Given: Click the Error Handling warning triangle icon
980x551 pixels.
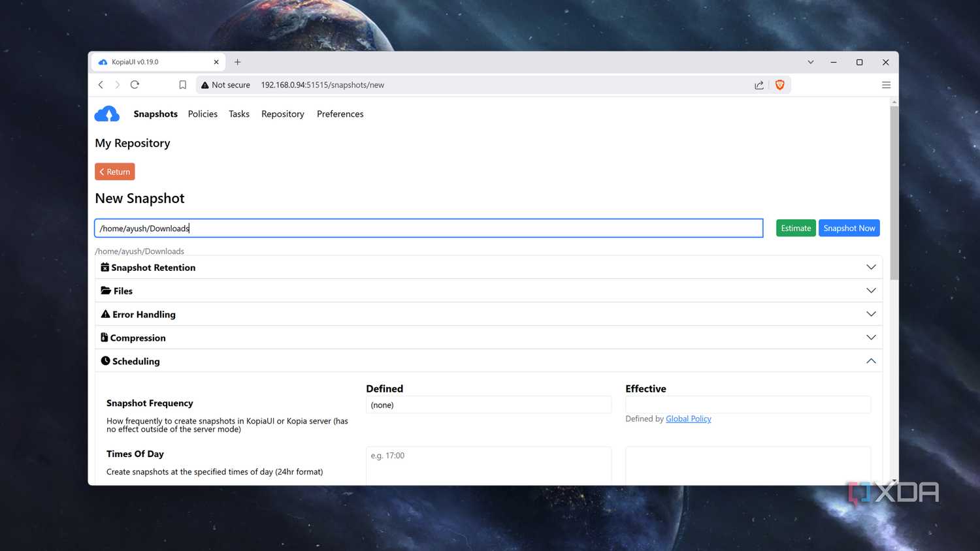Looking at the screenshot, I should 105,314.
